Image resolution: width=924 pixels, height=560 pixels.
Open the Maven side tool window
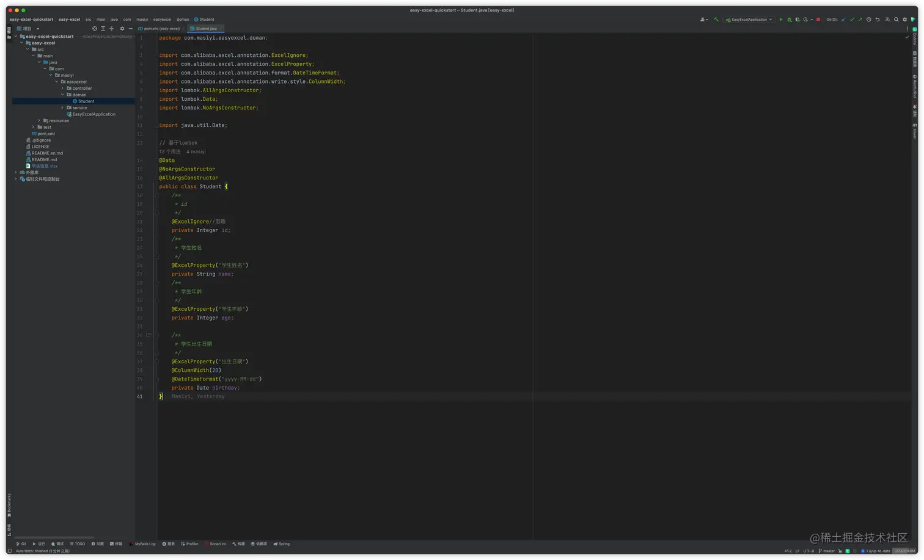click(915, 131)
